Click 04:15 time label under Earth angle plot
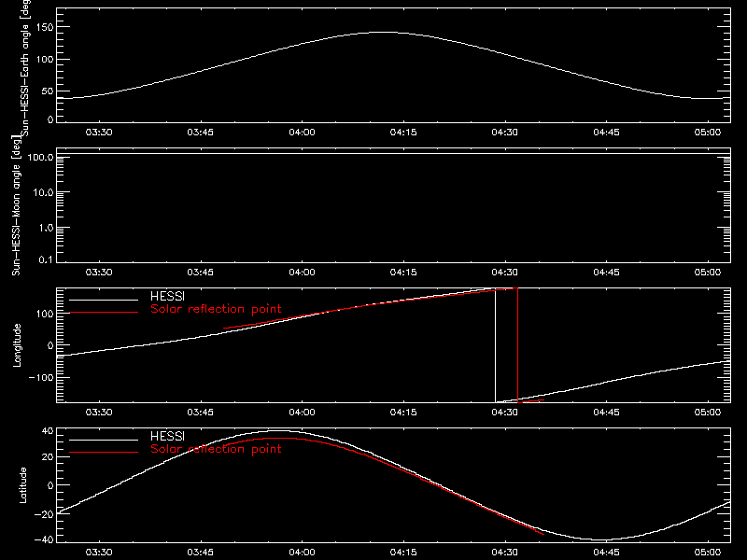The image size is (747, 560). [403, 132]
